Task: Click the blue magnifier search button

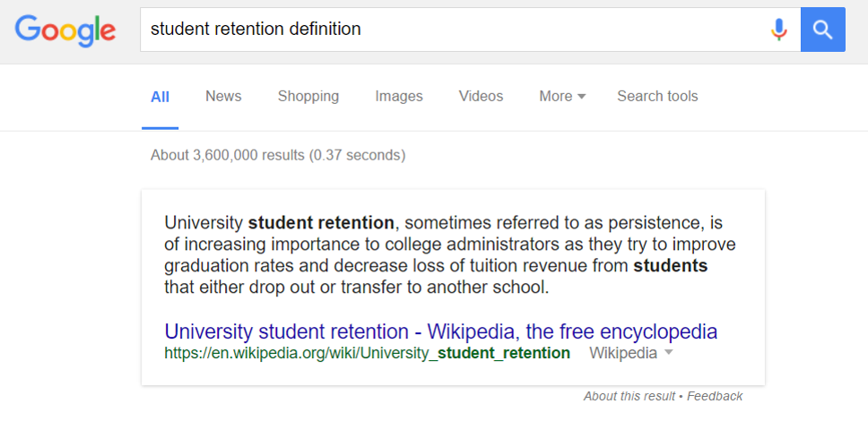Action: click(822, 30)
